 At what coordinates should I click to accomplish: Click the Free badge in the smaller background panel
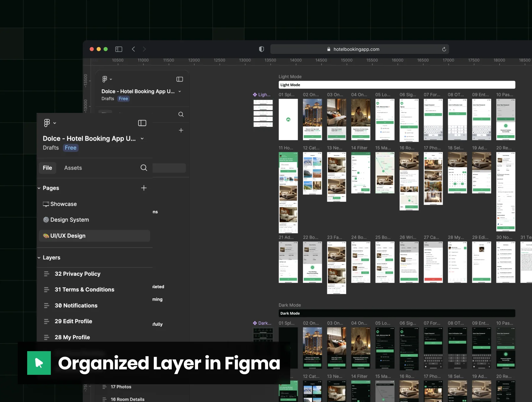tap(124, 99)
